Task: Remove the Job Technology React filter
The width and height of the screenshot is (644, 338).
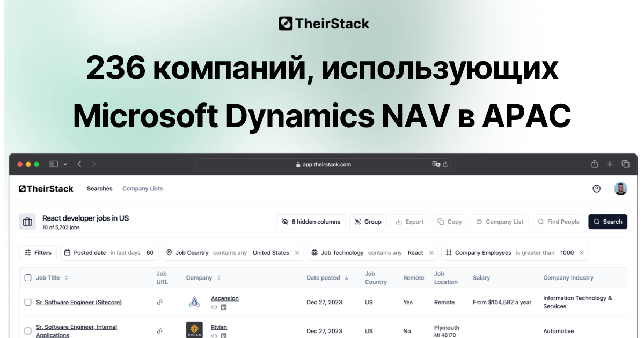Action: [431, 253]
